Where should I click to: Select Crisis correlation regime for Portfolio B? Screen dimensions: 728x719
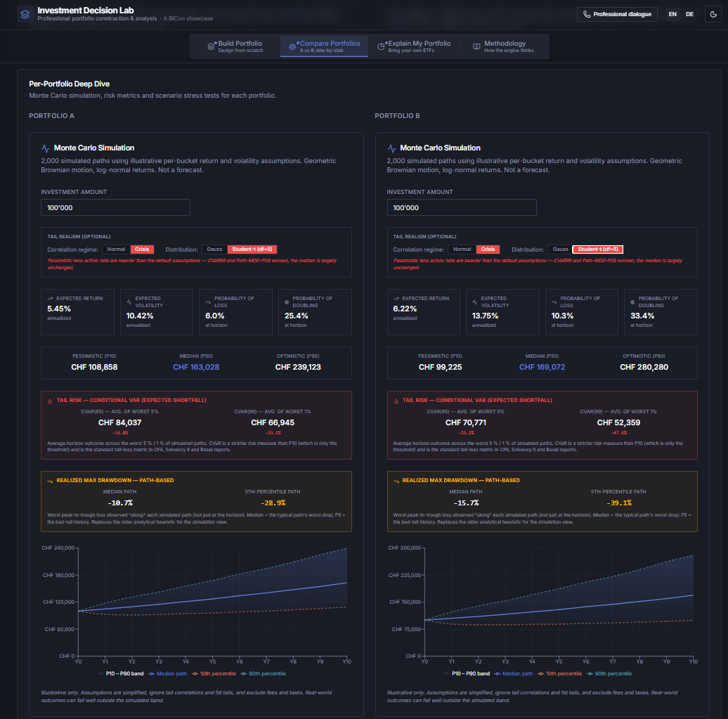488,250
